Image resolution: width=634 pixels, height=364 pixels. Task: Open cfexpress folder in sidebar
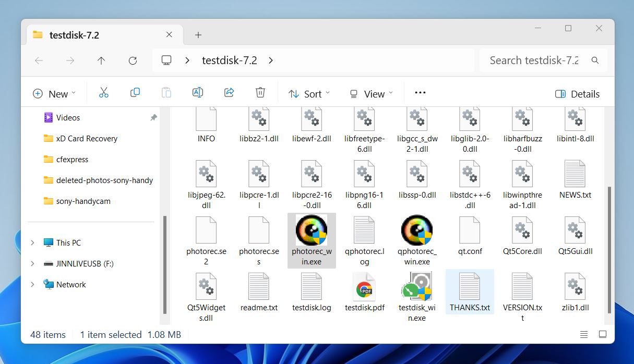(x=66, y=159)
